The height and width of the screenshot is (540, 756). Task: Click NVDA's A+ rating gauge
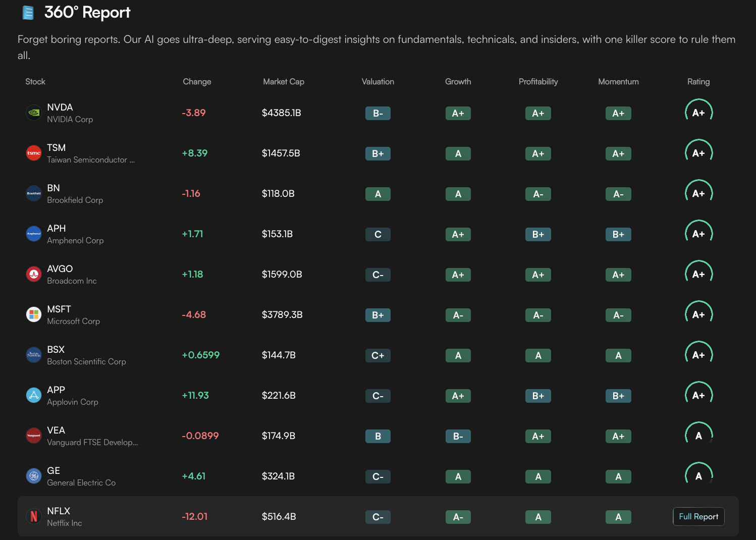click(698, 113)
